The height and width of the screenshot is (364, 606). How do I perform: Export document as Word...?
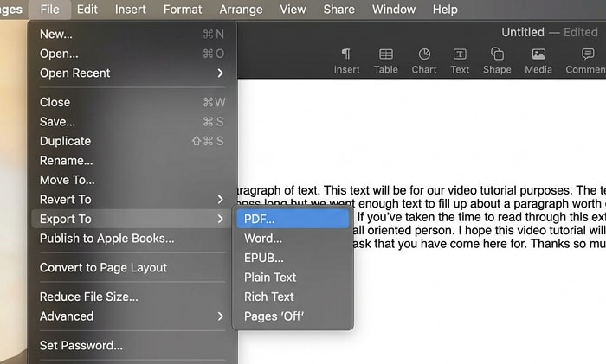pyautogui.click(x=293, y=238)
